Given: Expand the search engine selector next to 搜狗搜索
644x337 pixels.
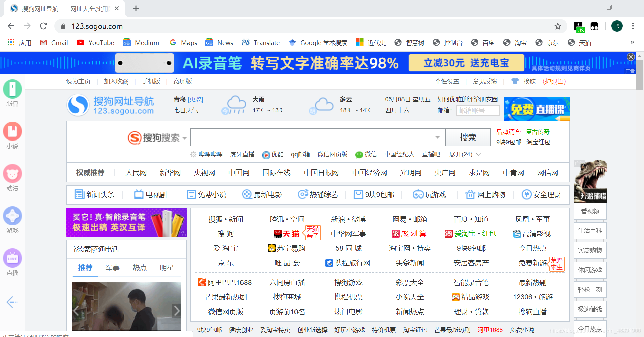Looking at the screenshot, I should tap(184, 138).
